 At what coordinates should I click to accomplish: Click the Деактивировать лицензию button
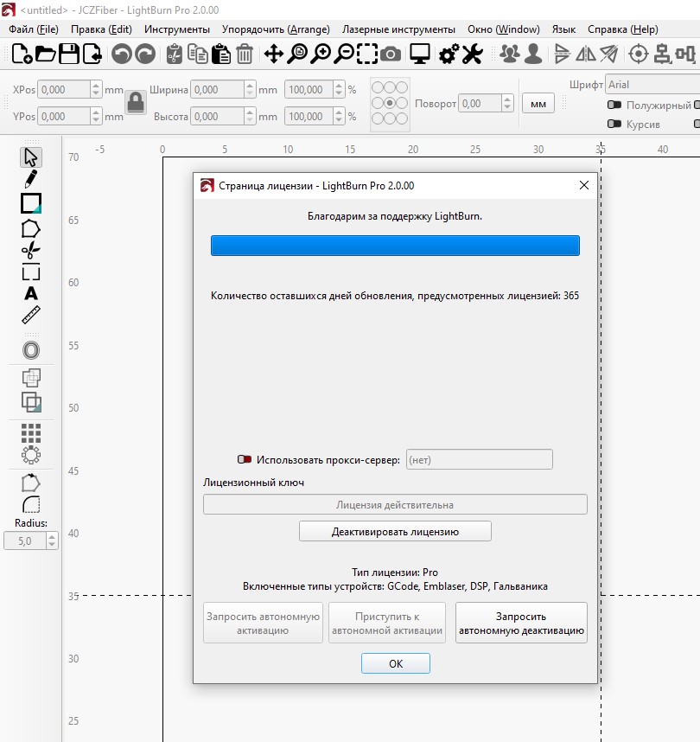pyautogui.click(x=395, y=532)
